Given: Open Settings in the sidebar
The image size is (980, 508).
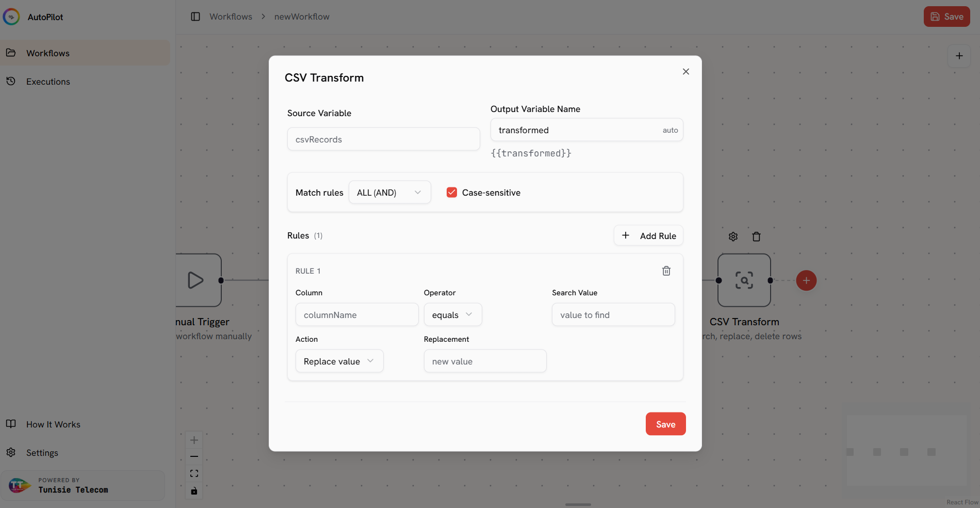Looking at the screenshot, I should tap(85, 453).
